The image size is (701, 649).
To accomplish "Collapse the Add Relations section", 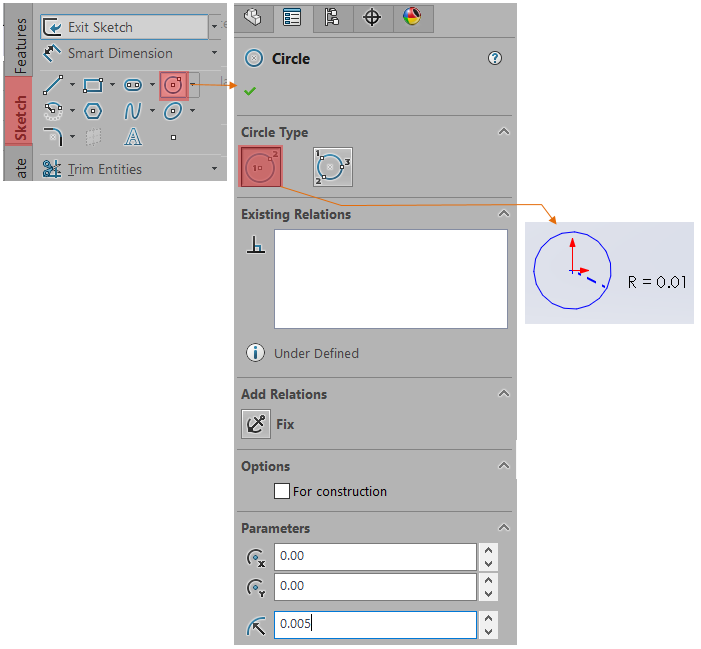I will tap(504, 394).
